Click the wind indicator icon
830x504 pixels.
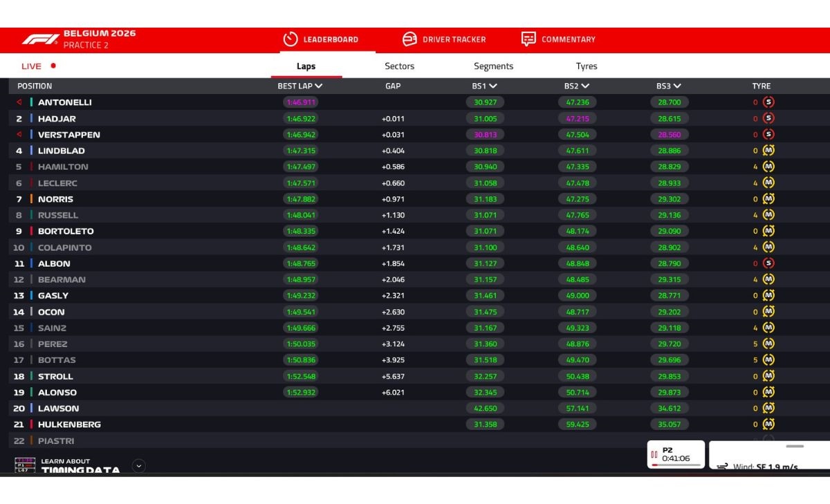point(723,467)
